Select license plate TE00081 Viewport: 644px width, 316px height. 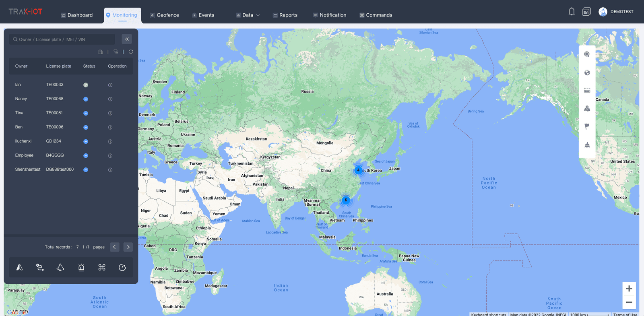[x=54, y=113]
